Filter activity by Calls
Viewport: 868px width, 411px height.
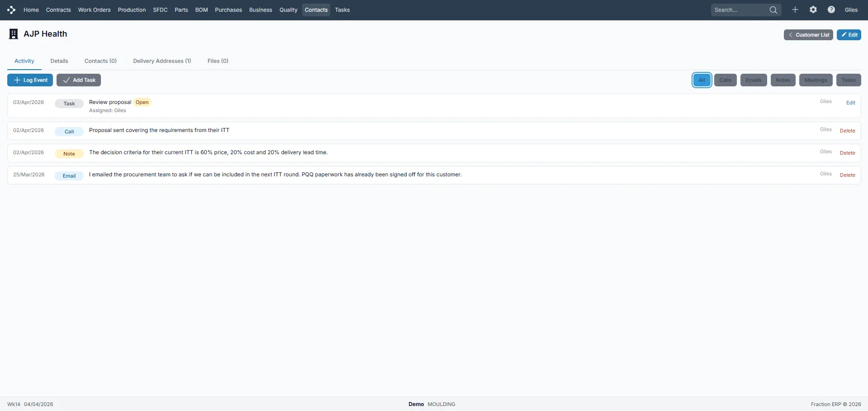725,80
